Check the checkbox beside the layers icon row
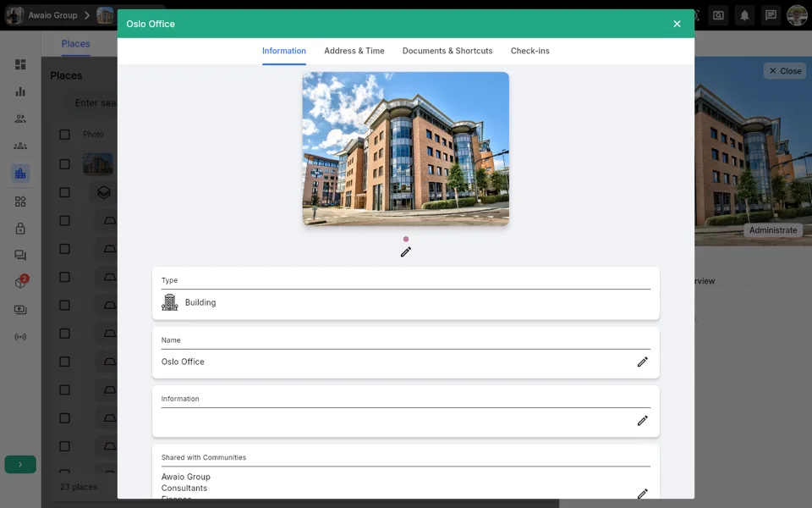 [65, 192]
